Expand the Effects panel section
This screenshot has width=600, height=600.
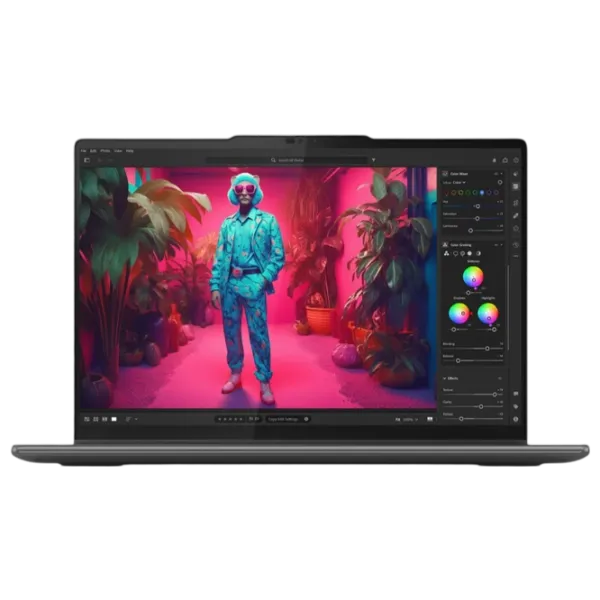[445, 379]
